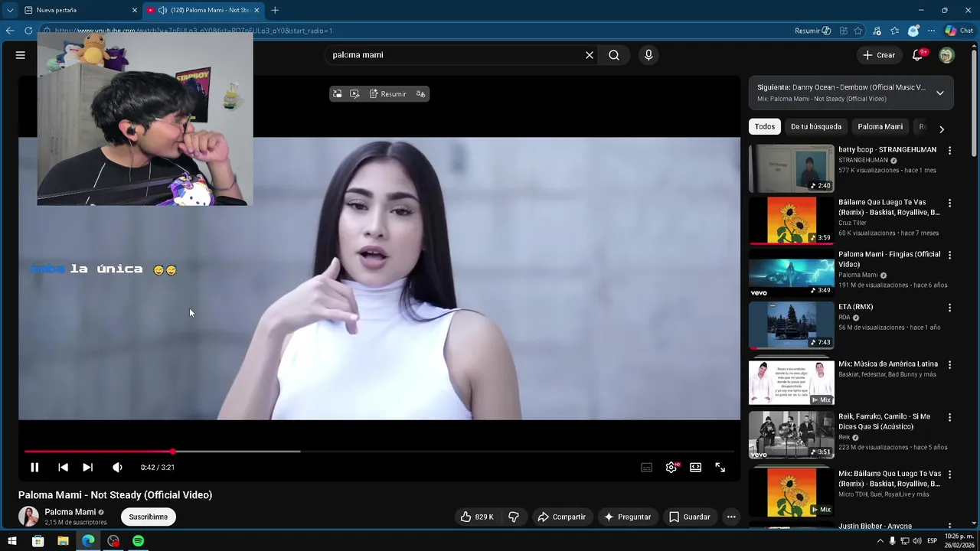Open the system volume tray icon
980x551 pixels.
917,541
